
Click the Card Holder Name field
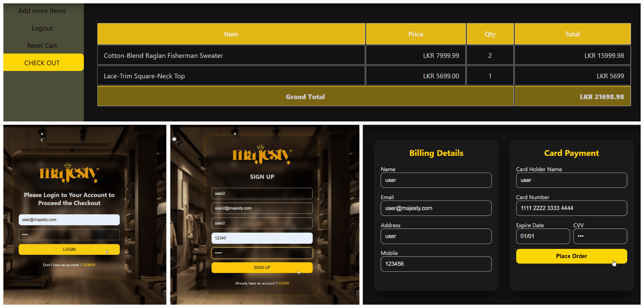point(572,180)
